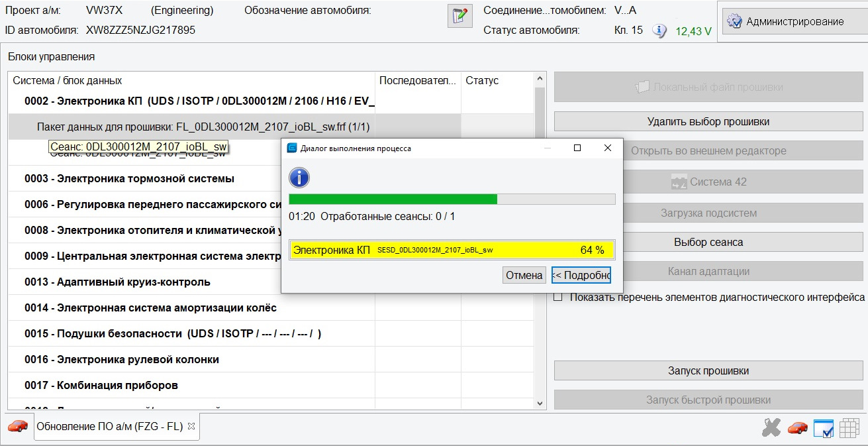Click the Последовател... column header
The width and height of the screenshot is (868, 446).
[418, 80]
